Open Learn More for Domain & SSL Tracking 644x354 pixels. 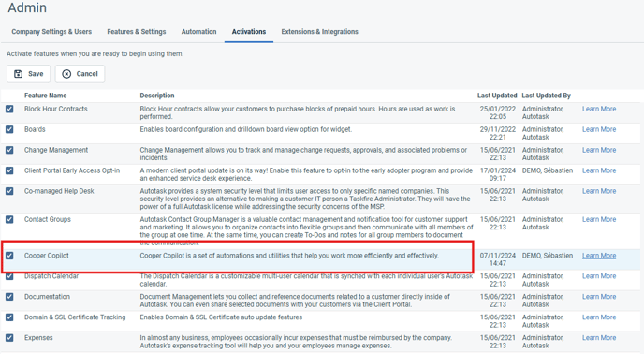(599, 317)
